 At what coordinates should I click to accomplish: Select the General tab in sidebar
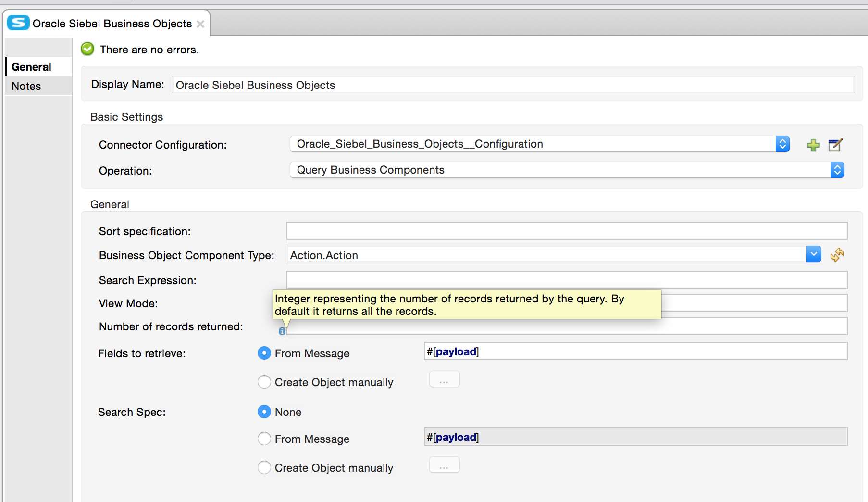31,67
